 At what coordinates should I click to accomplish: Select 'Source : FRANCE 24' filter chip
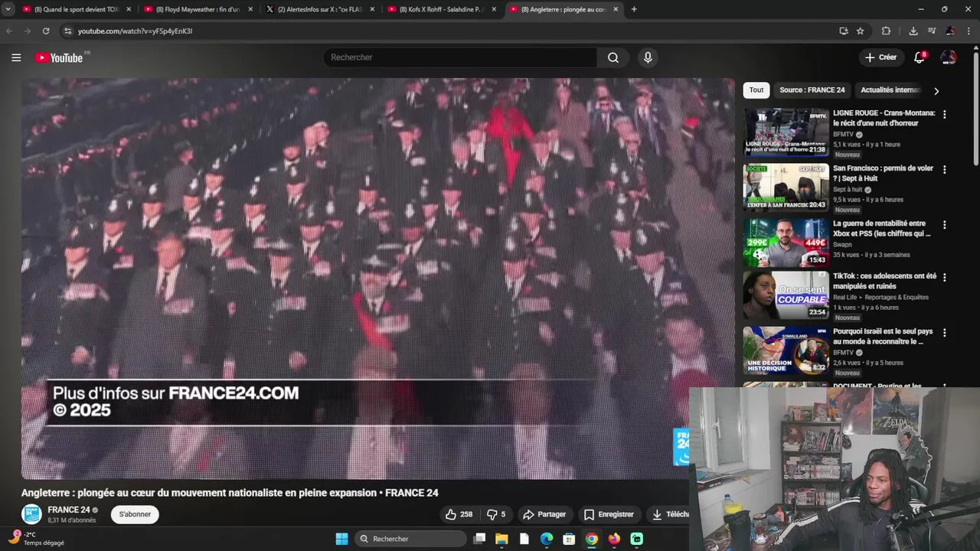point(812,90)
